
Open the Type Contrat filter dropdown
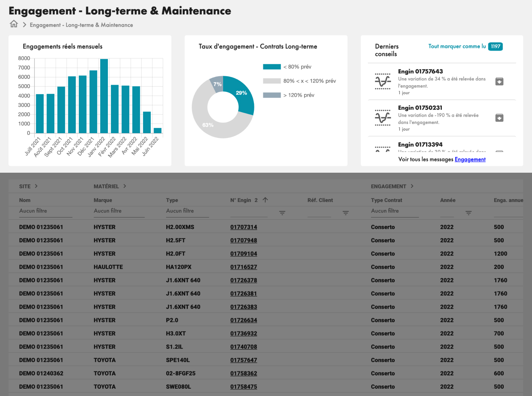[395, 211]
